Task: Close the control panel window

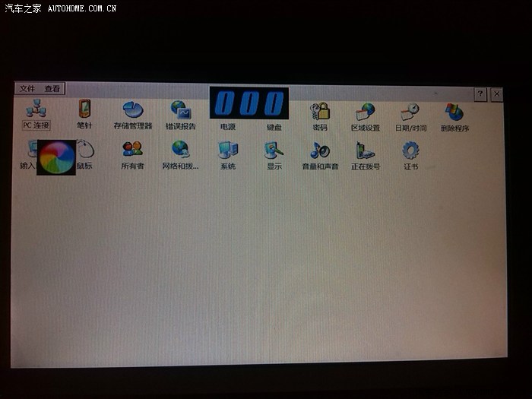Action: click(x=496, y=93)
